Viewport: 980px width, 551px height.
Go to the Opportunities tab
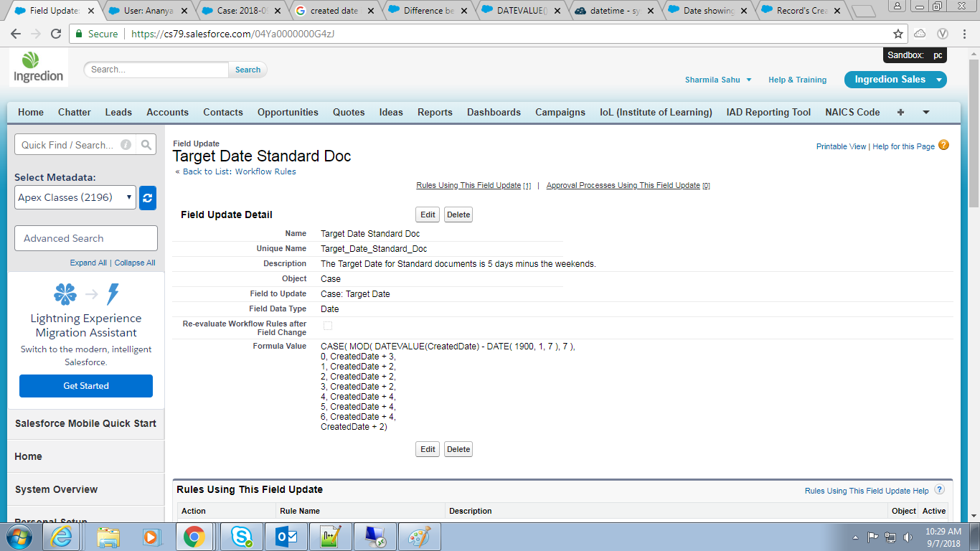(288, 112)
